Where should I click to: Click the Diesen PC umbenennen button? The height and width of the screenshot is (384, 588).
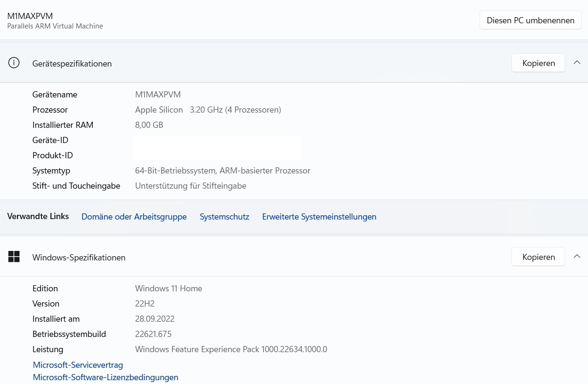[x=530, y=20]
